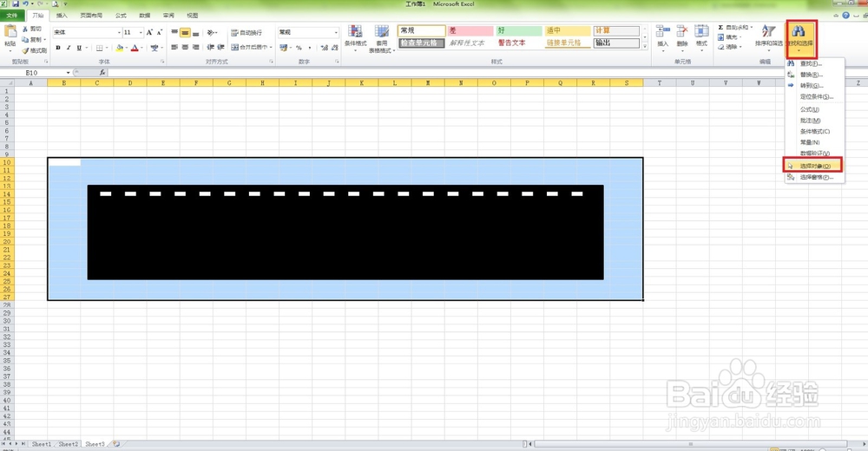
Task: Choose 转到(G) Go To menu item
Action: (814, 86)
